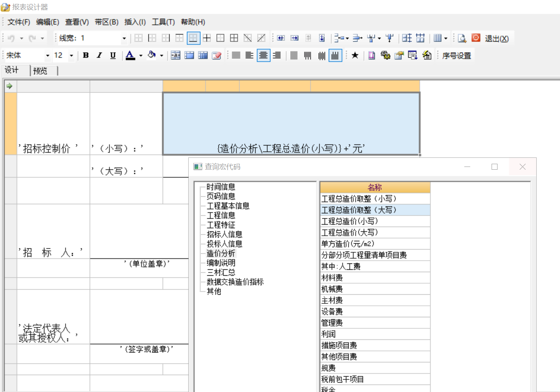Open font color dropdown arrow

141,56
